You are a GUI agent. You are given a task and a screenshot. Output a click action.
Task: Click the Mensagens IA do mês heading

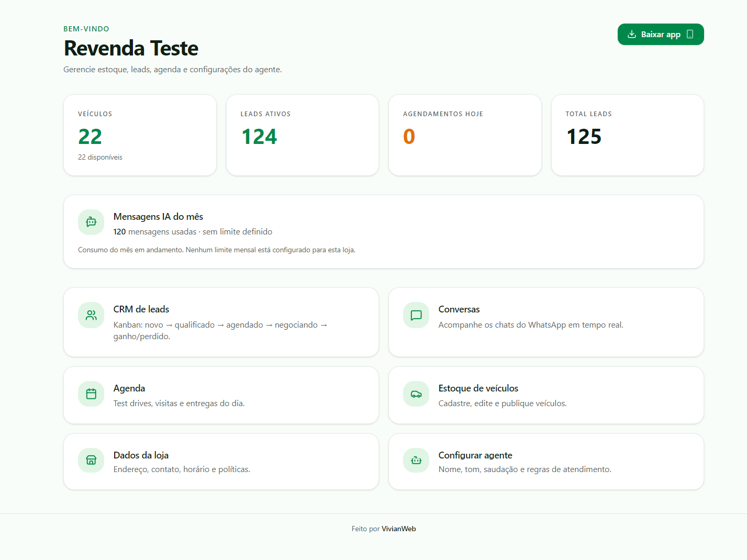point(158,217)
